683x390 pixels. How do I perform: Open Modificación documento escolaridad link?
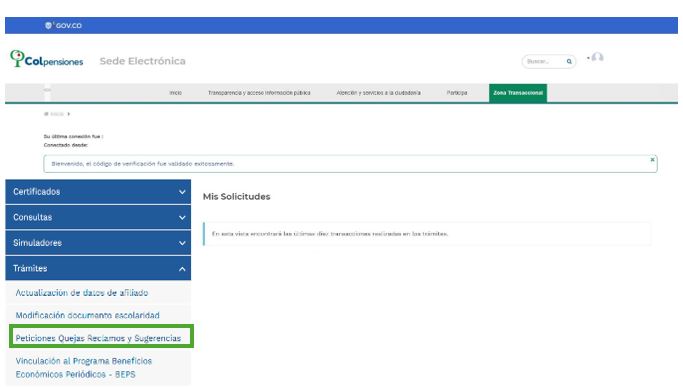pos(88,315)
